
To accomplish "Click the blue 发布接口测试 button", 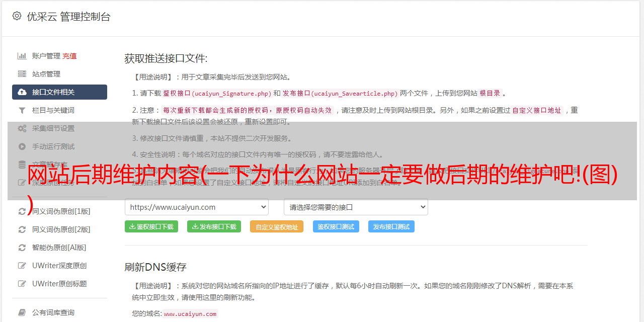I will click(391, 226).
